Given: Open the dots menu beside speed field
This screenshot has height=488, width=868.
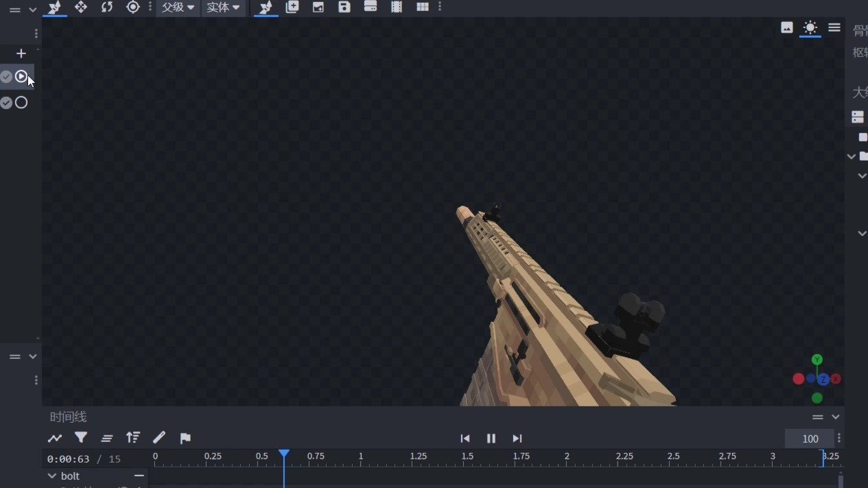Looking at the screenshot, I should click(839, 439).
